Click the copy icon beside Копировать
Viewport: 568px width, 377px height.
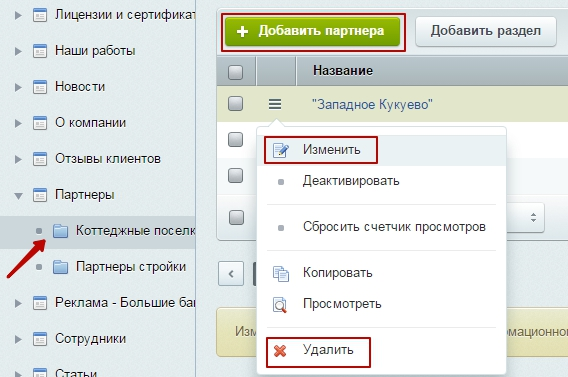281,273
